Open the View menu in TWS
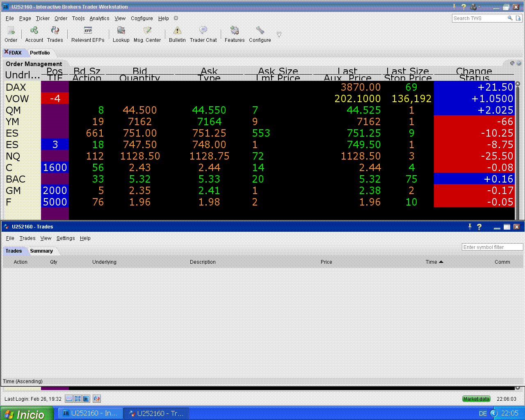This screenshot has height=420, width=525. point(120,18)
